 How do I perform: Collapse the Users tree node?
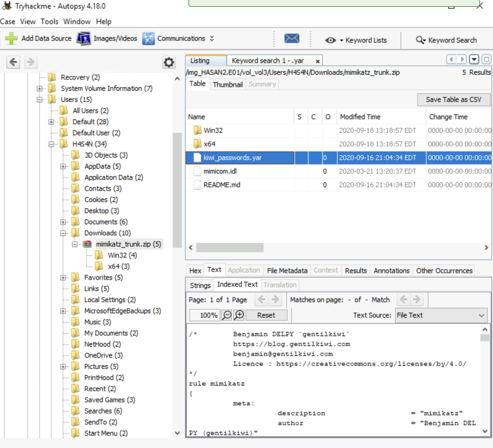(x=40, y=100)
